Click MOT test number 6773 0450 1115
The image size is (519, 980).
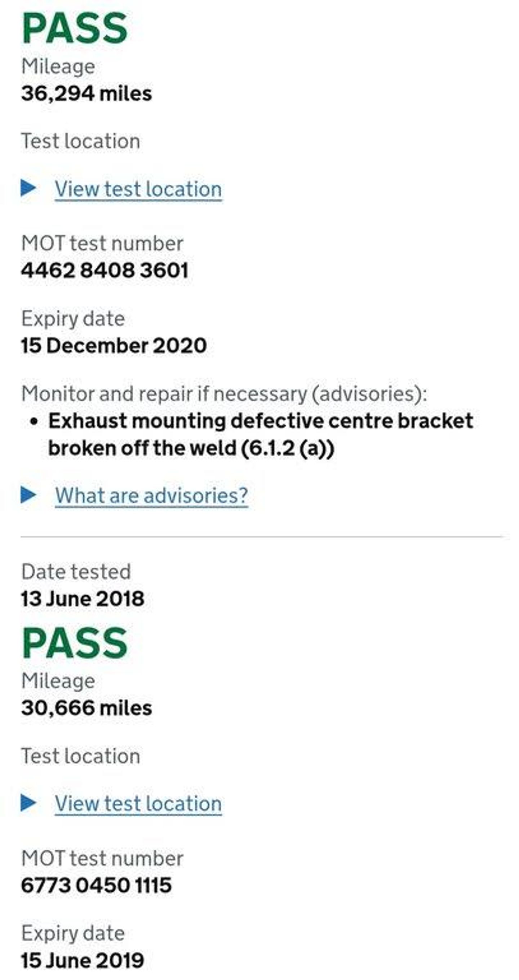96,885
